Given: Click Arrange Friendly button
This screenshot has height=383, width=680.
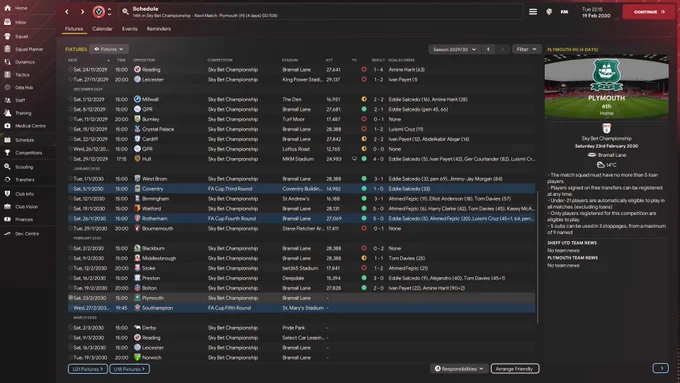Looking at the screenshot, I should 515,369.
